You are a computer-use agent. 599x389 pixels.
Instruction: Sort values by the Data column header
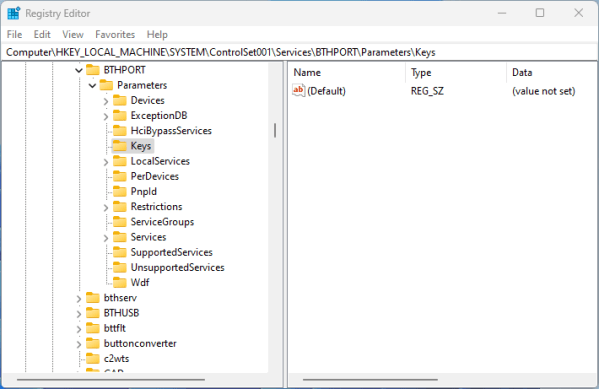point(552,72)
